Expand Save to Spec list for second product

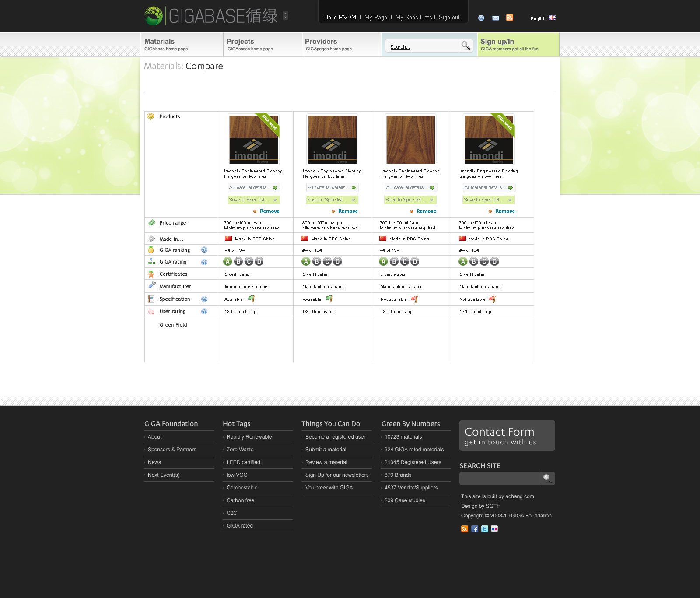(332, 200)
